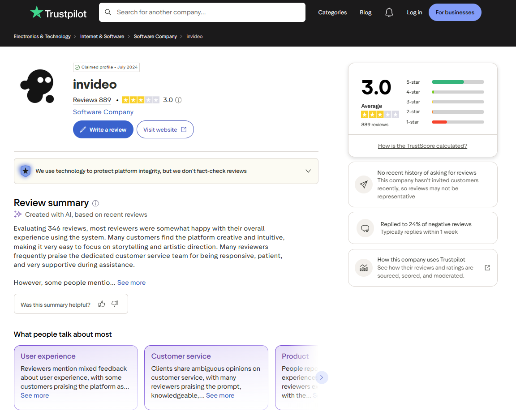This screenshot has width=516, height=420.
Task: Click the AI sparkle icon
Action: [x=17, y=214]
